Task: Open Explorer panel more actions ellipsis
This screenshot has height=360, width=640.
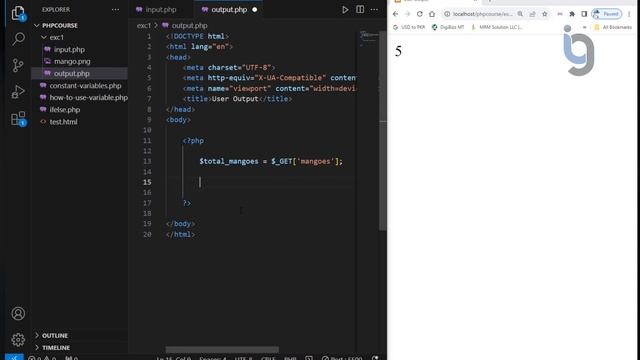Action: [x=116, y=9]
